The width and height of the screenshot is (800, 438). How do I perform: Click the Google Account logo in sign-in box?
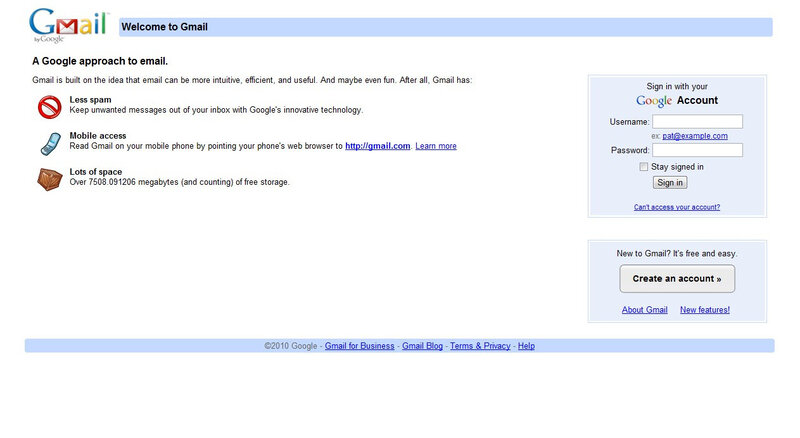point(677,101)
